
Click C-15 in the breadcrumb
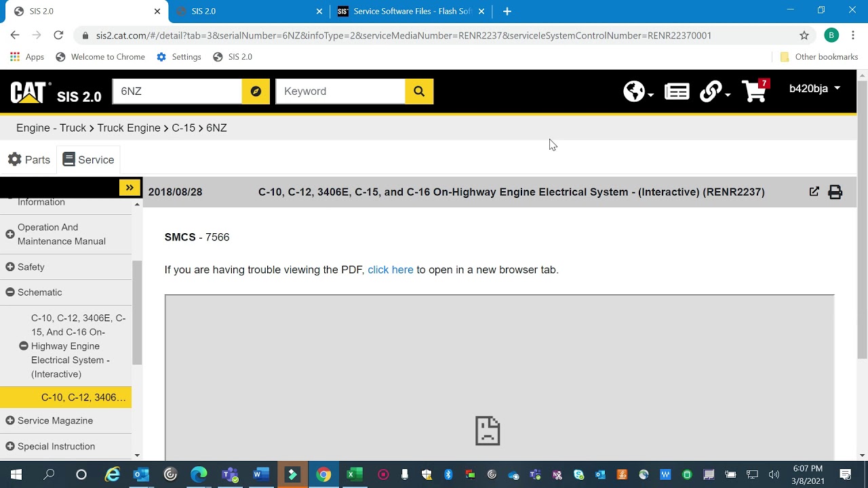[x=183, y=128]
